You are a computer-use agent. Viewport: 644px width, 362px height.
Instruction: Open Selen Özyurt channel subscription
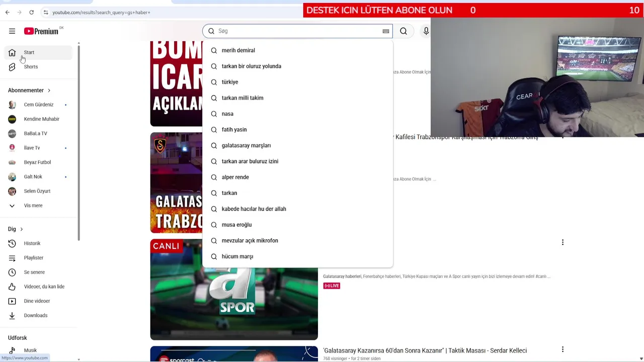38,191
